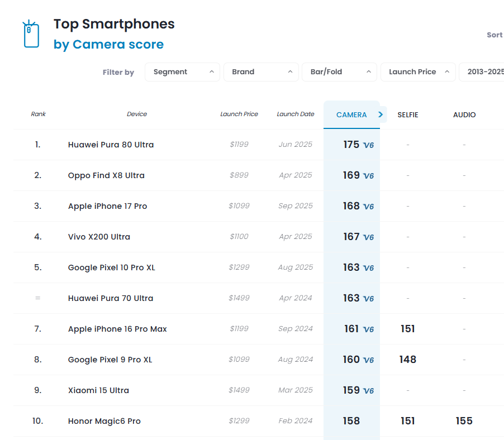Open the Bar/Fold filter dropdown
504x440 pixels.
pos(339,72)
